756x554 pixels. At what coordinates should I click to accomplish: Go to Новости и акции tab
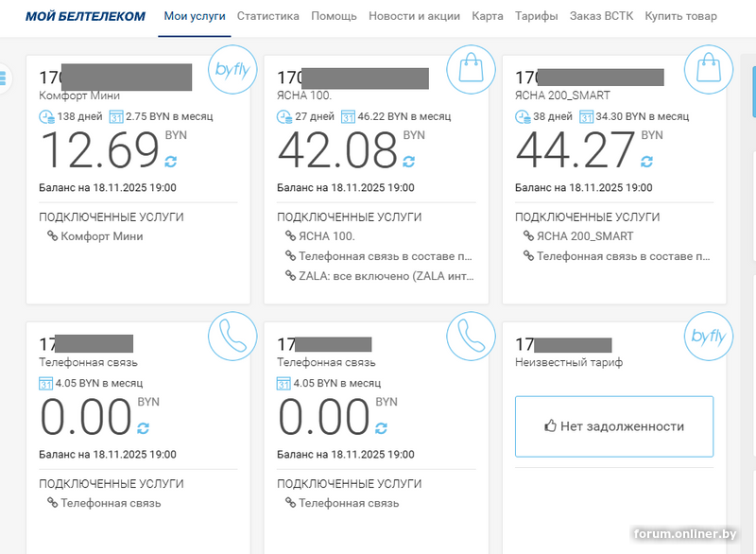(414, 16)
